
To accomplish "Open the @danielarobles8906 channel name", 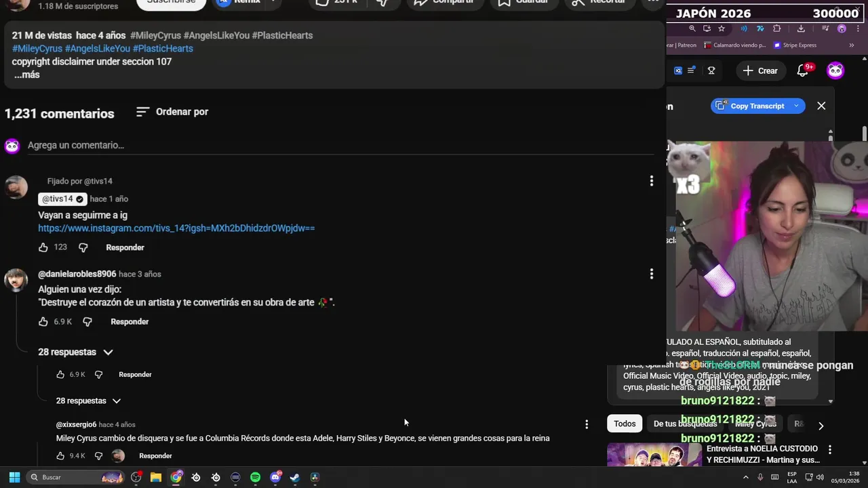I will tap(77, 274).
